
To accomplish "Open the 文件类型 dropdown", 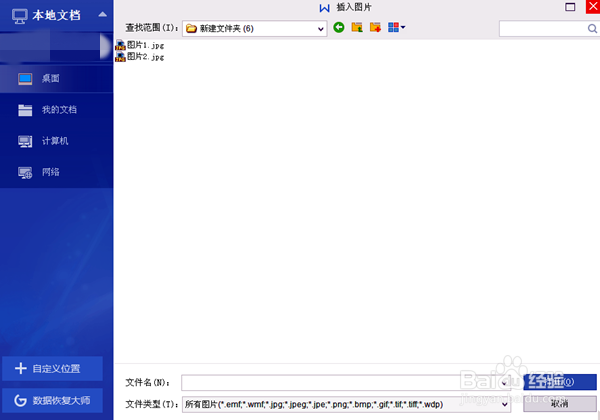I will (346, 404).
